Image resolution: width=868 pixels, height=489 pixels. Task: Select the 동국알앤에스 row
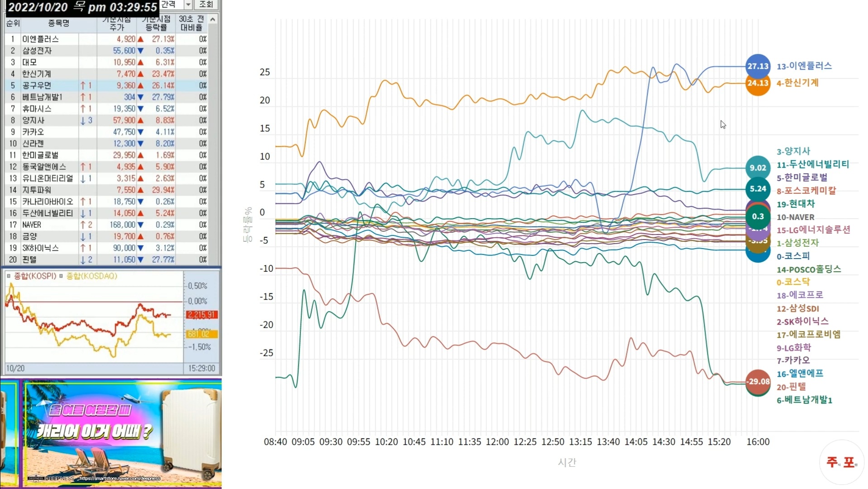[x=106, y=167]
